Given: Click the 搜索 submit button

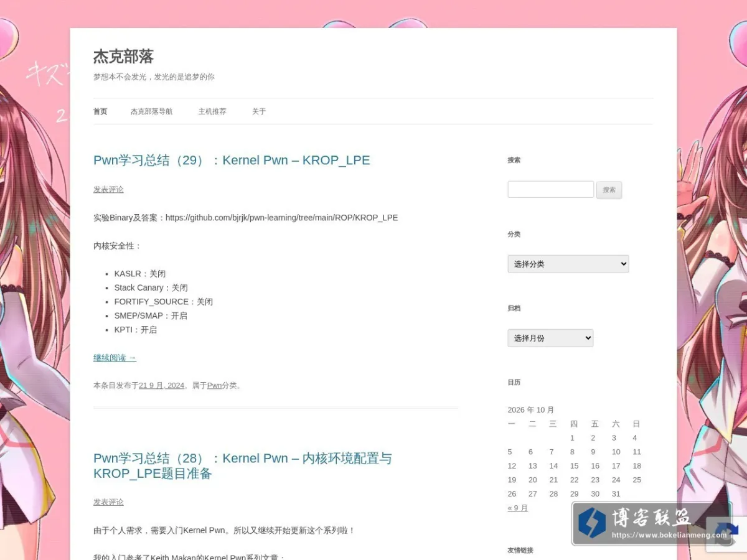Looking at the screenshot, I should click(609, 190).
